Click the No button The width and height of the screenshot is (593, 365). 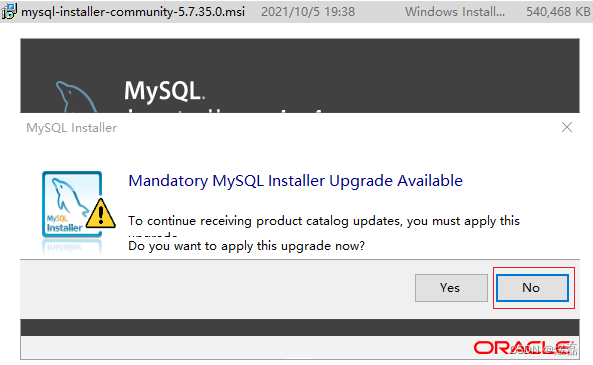click(x=532, y=288)
